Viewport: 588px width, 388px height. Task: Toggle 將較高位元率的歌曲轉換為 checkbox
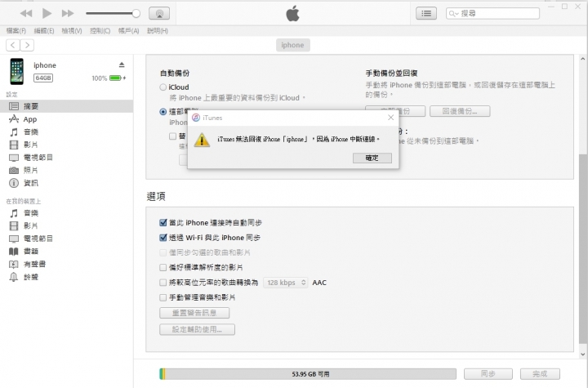163,283
